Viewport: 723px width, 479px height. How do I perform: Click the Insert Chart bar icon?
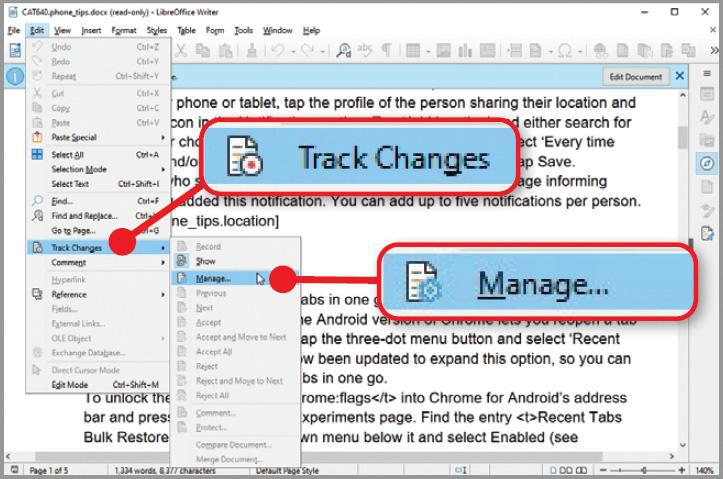click(465, 50)
